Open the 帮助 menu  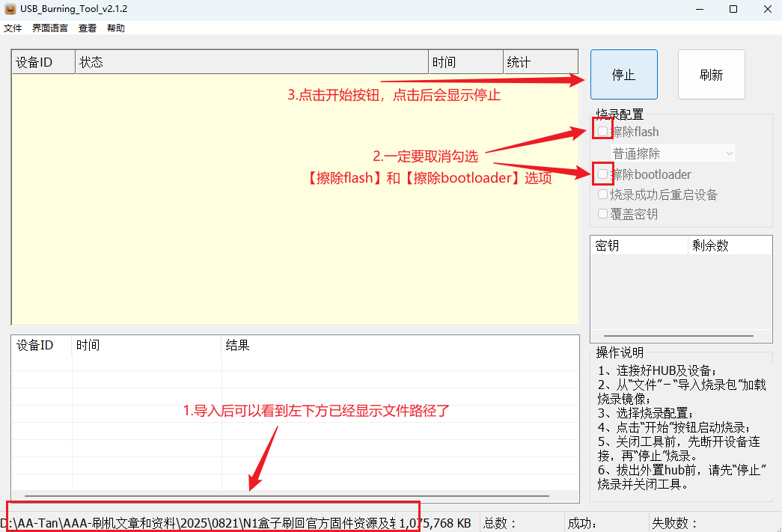(x=116, y=28)
